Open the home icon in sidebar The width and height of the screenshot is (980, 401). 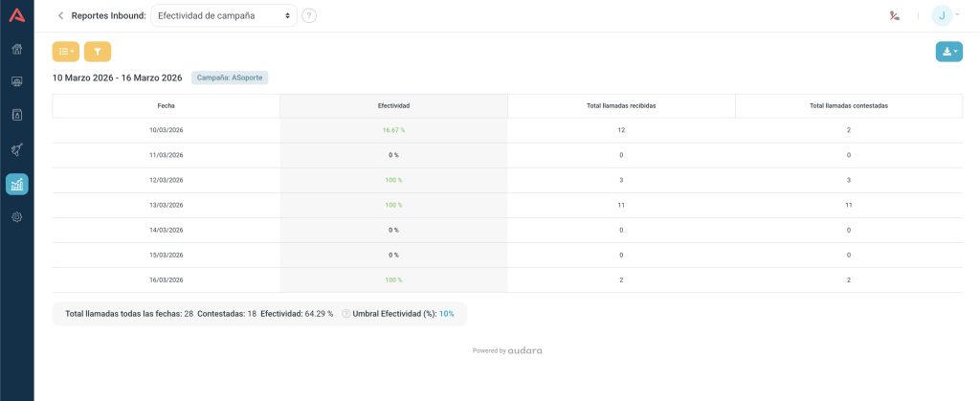(x=16, y=49)
